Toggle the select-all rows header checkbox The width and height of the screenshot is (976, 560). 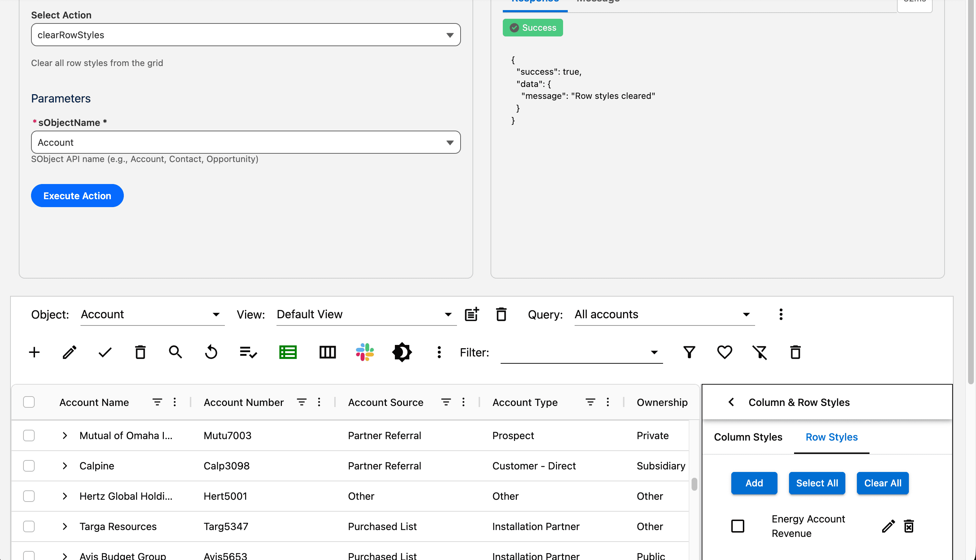click(x=29, y=402)
